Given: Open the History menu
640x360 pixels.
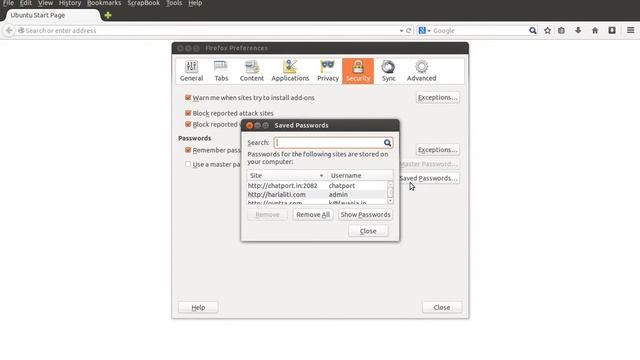Looking at the screenshot, I should pyautogui.click(x=70, y=3).
